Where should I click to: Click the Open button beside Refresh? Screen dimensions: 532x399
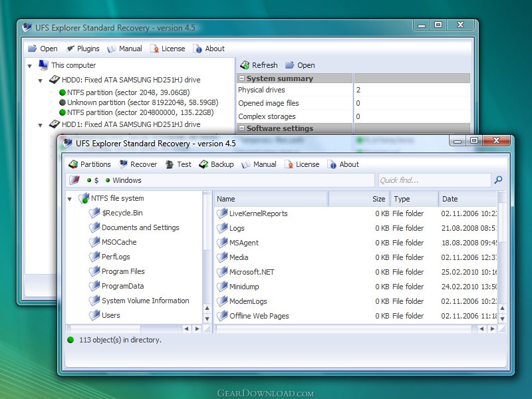click(300, 65)
